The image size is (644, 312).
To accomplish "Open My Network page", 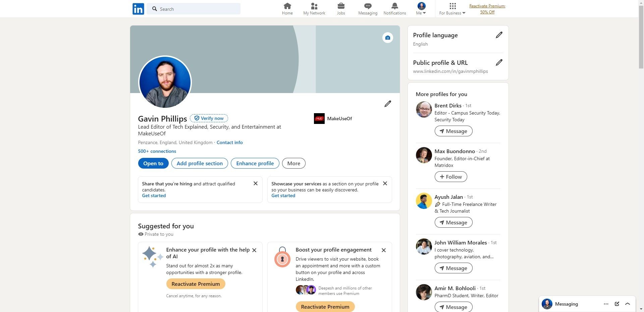I will 314,9.
